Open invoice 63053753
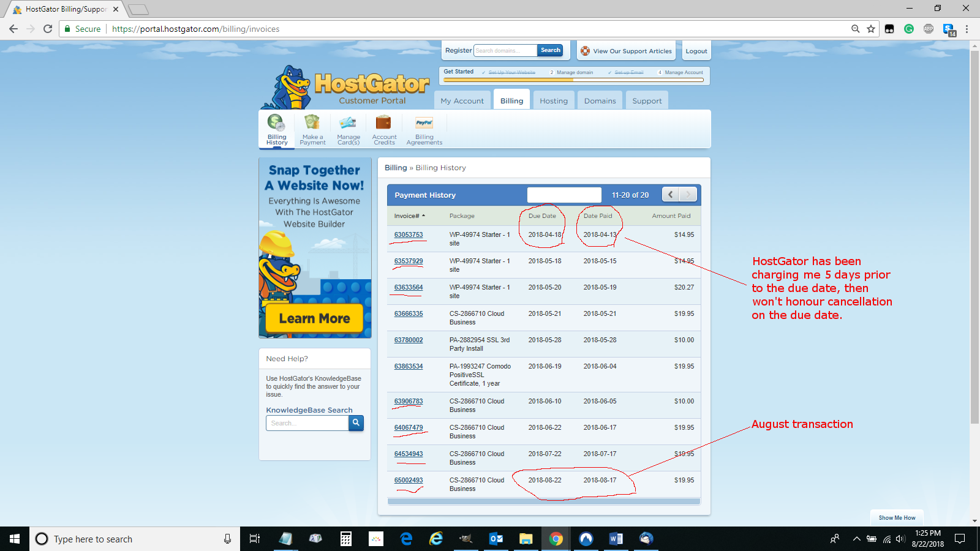Image resolution: width=980 pixels, height=551 pixels. point(409,234)
